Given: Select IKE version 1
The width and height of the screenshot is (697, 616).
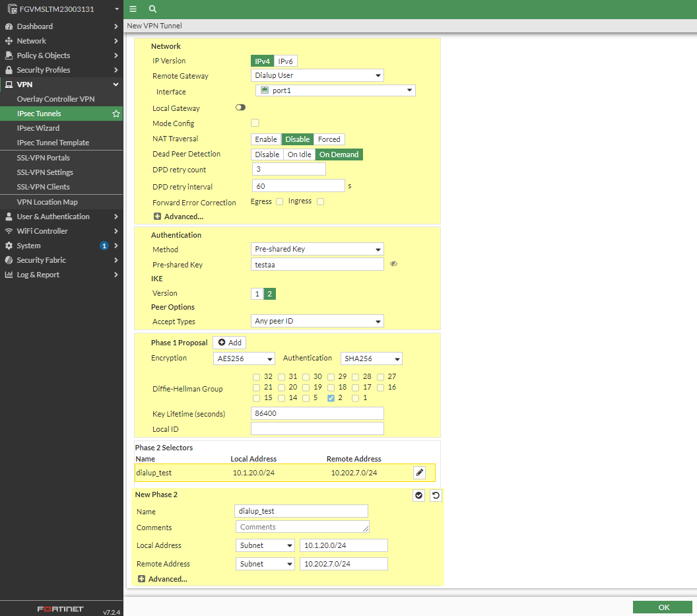Looking at the screenshot, I should [257, 293].
